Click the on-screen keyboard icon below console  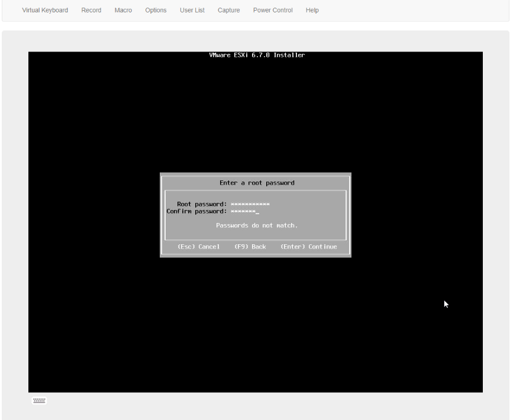(x=39, y=400)
